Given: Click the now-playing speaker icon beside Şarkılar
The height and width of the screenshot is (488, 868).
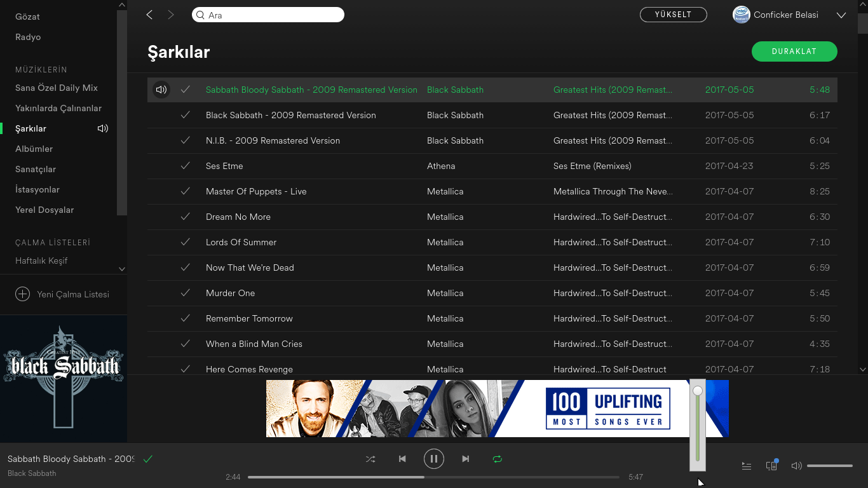Looking at the screenshot, I should (103, 128).
